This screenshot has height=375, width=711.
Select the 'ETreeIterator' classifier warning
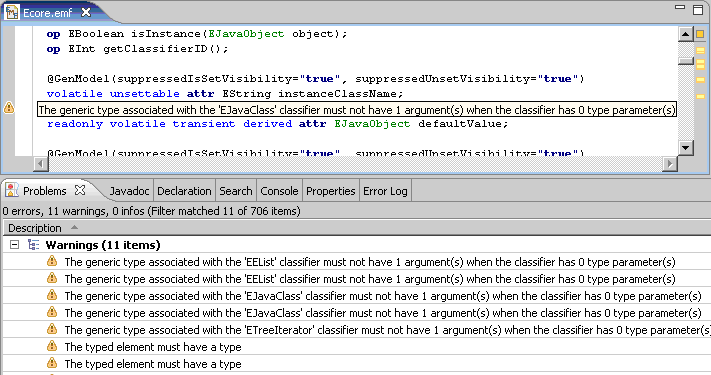(357, 330)
